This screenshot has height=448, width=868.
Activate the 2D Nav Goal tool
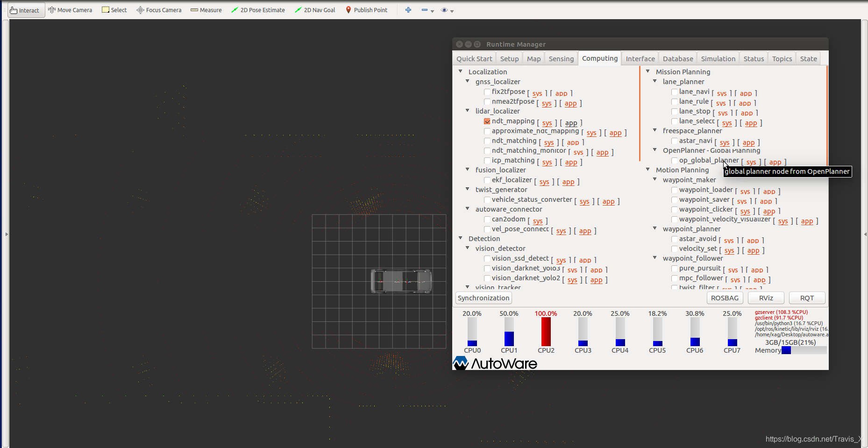(315, 10)
